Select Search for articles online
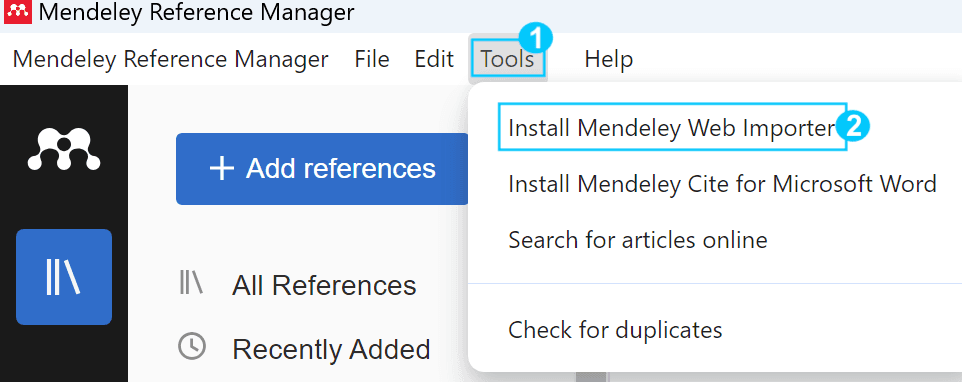Viewport: 962px width, 382px height. coord(638,239)
